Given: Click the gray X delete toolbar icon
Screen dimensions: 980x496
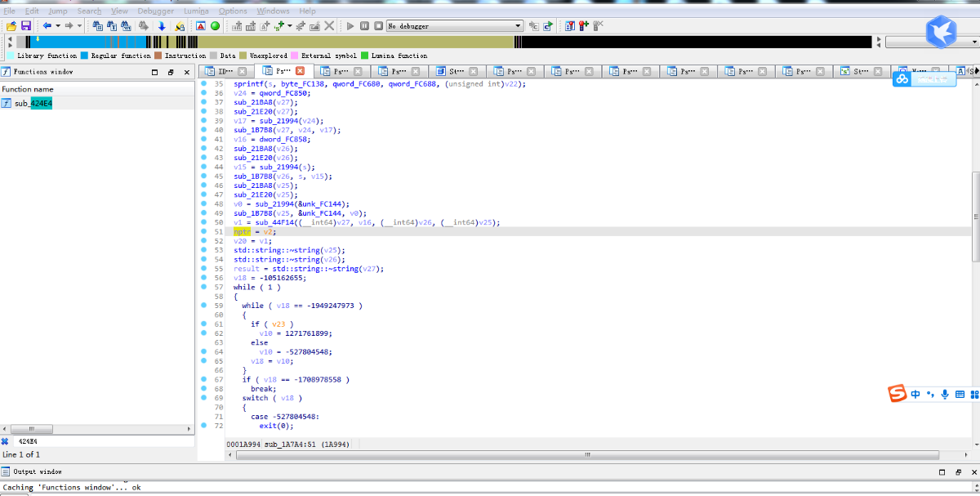Looking at the screenshot, I should (x=329, y=26).
